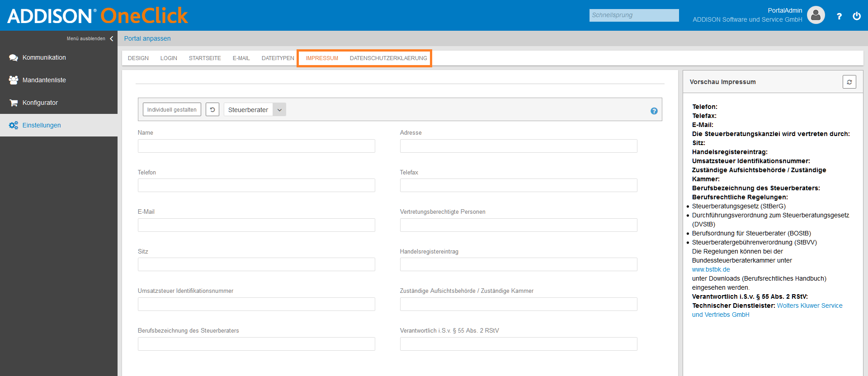The height and width of the screenshot is (376, 868).
Task: Click the Vertretungsberechtigte Personen field
Action: [x=519, y=225]
